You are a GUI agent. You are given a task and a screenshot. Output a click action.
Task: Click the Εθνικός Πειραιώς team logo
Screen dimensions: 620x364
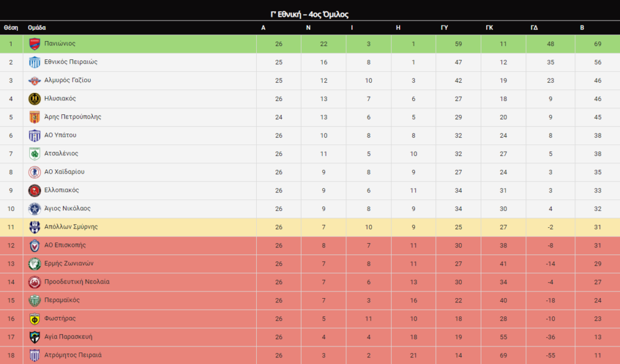tap(35, 62)
